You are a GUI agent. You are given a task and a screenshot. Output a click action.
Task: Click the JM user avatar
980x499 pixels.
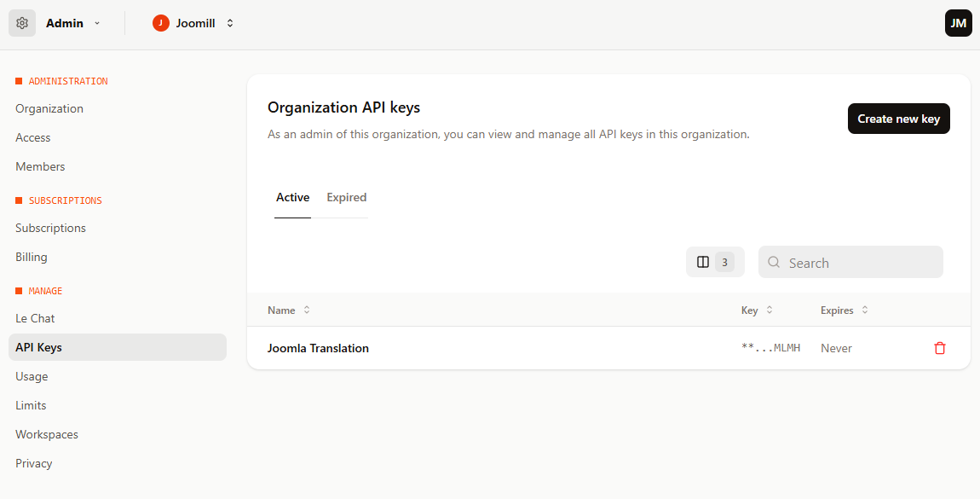(958, 23)
